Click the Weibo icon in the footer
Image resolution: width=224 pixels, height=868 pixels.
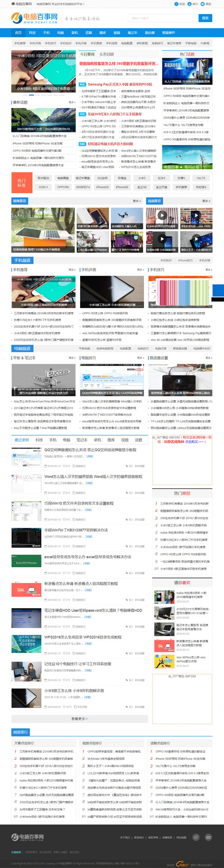pos(196,837)
